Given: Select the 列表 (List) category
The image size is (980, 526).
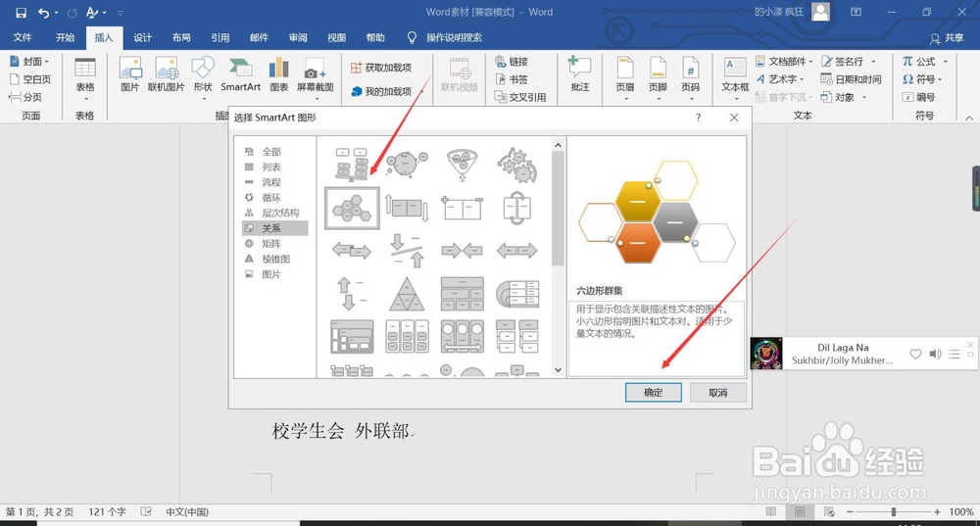Looking at the screenshot, I should [274, 167].
